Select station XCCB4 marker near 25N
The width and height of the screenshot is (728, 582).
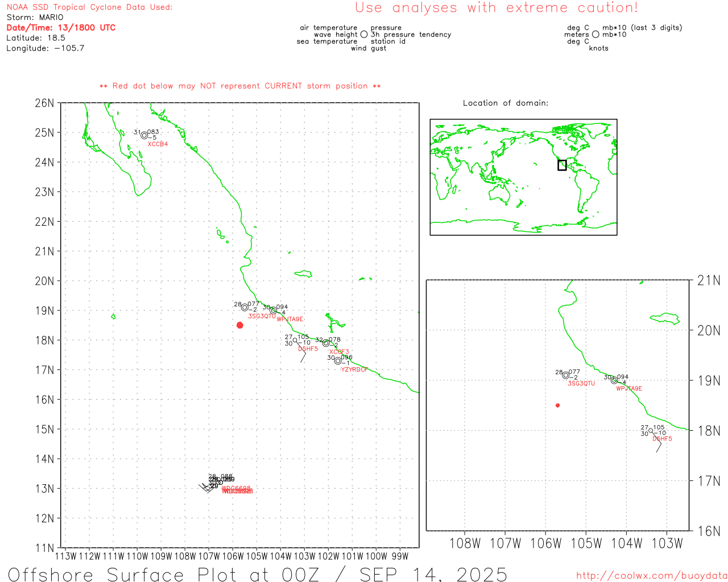(144, 135)
